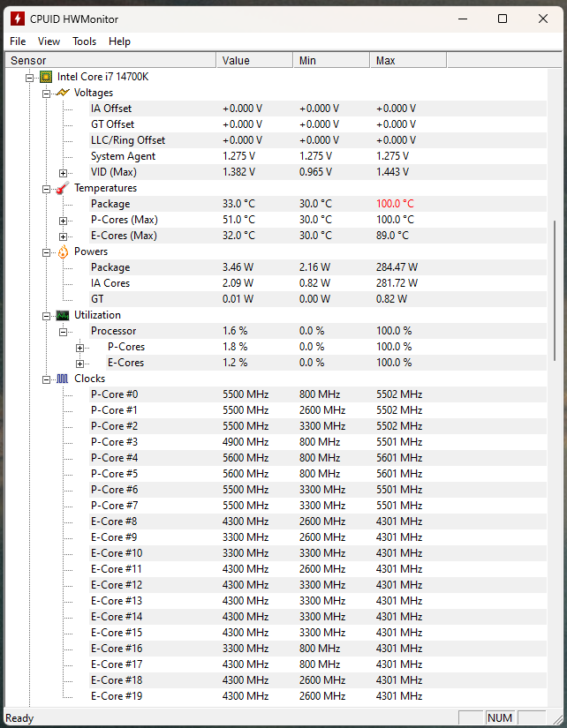Collapse the Intel Core i7 14700K node

coord(29,77)
